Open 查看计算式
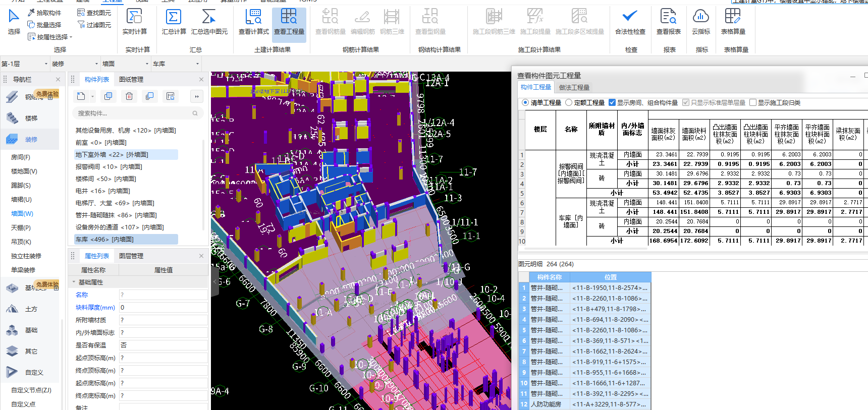The image size is (868, 410). coord(253,21)
